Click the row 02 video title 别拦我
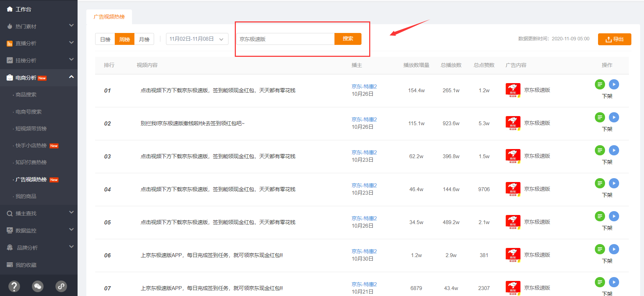The height and width of the screenshot is (296, 644). (x=193, y=123)
